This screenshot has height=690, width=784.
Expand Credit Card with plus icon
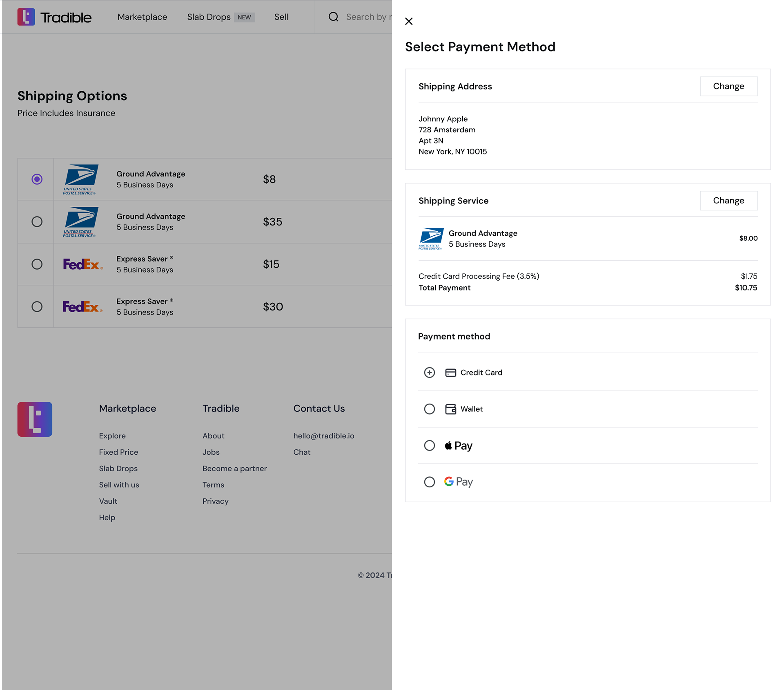tap(429, 373)
